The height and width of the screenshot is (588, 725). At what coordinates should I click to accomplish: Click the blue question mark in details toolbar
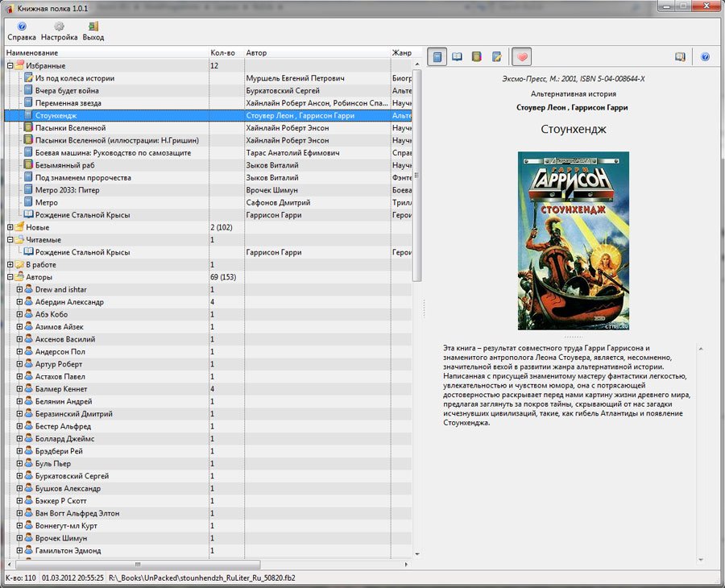[705, 57]
